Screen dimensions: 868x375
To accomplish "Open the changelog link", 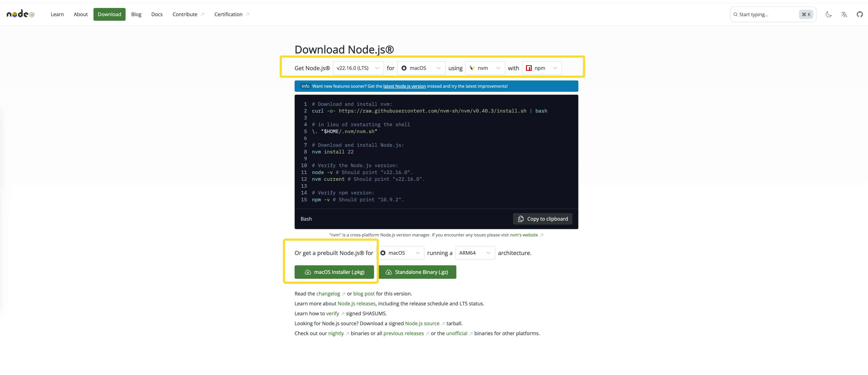I will [328, 293].
